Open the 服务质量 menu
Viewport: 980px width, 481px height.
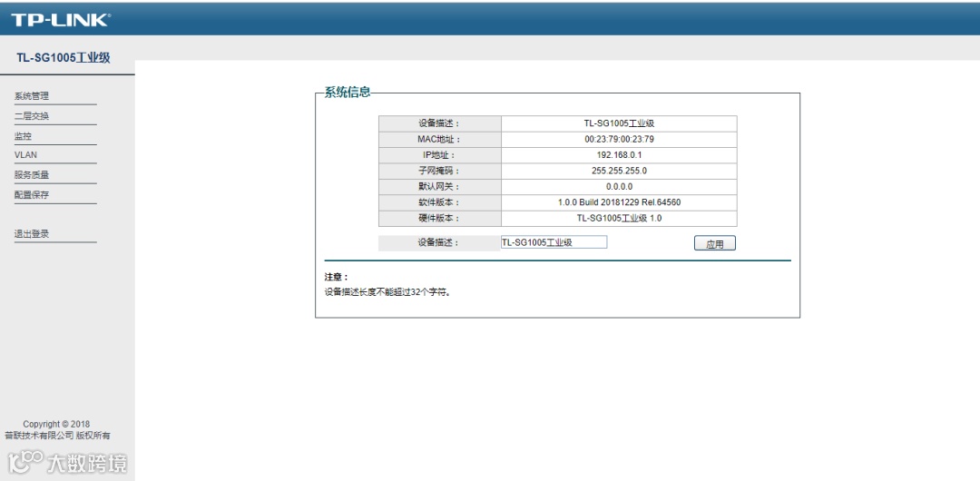click(x=31, y=174)
